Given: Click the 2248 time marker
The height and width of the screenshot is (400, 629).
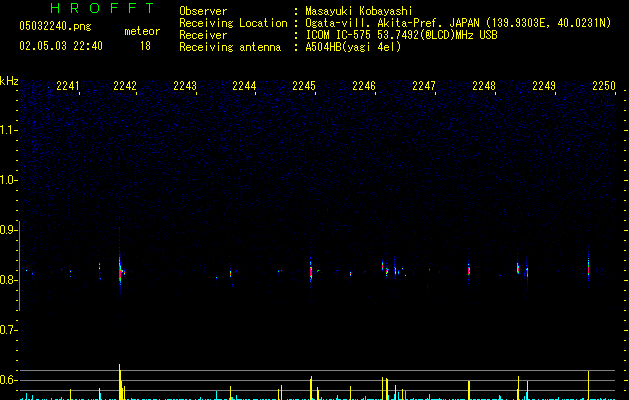Looking at the screenshot, I should pos(484,86).
